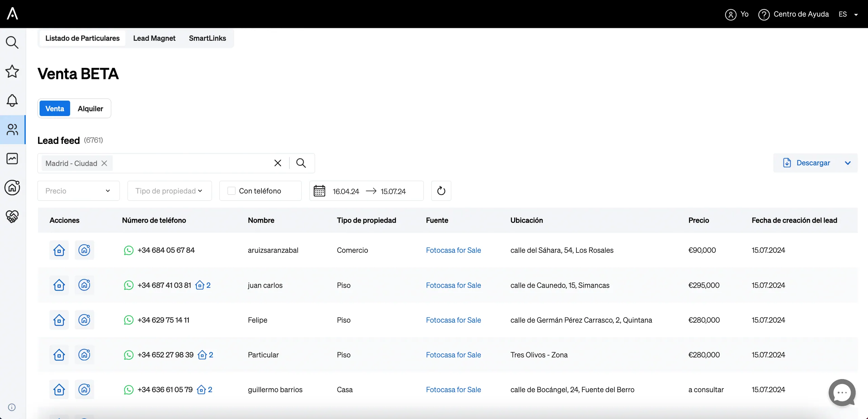Expand the Precio dropdown
Image resolution: width=868 pixels, height=419 pixels.
tap(78, 191)
